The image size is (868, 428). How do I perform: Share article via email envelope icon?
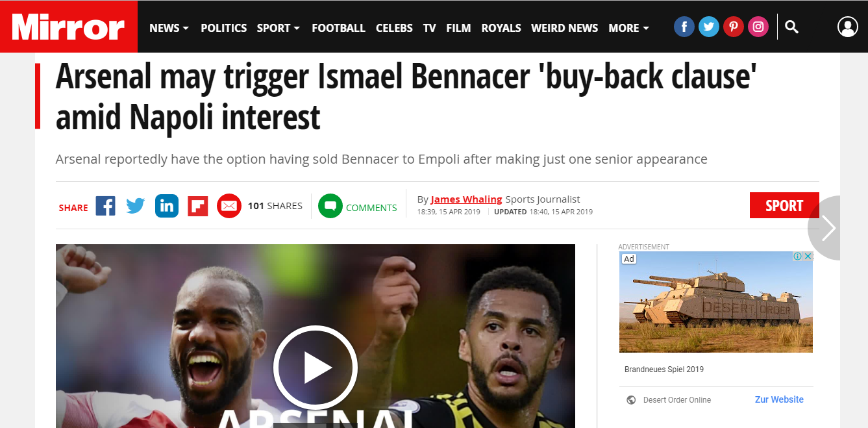click(229, 206)
